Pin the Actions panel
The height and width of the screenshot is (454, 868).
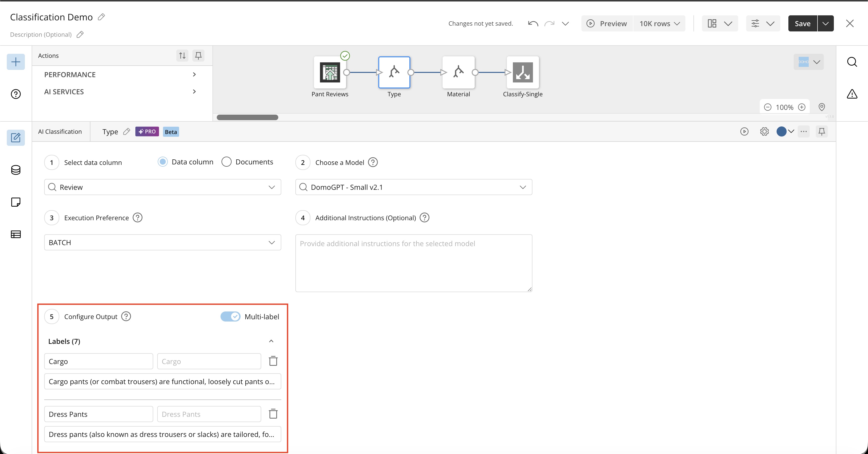pyautogui.click(x=198, y=55)
